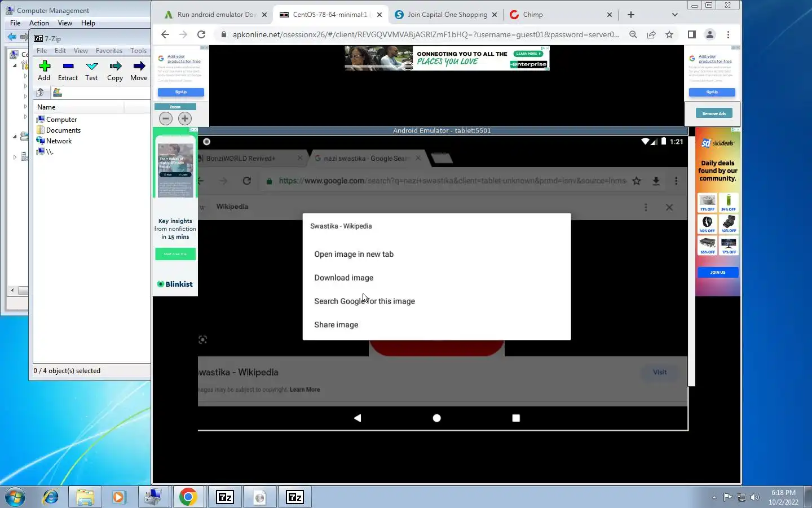Click the Visit button in emulator
Screen dimensions: 812x508
click(x=660, y=372)
